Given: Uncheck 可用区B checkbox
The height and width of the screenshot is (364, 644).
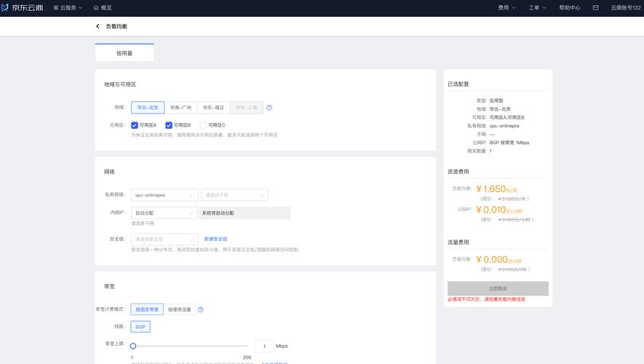Looking at the screenshot, I should click(169, 125).
